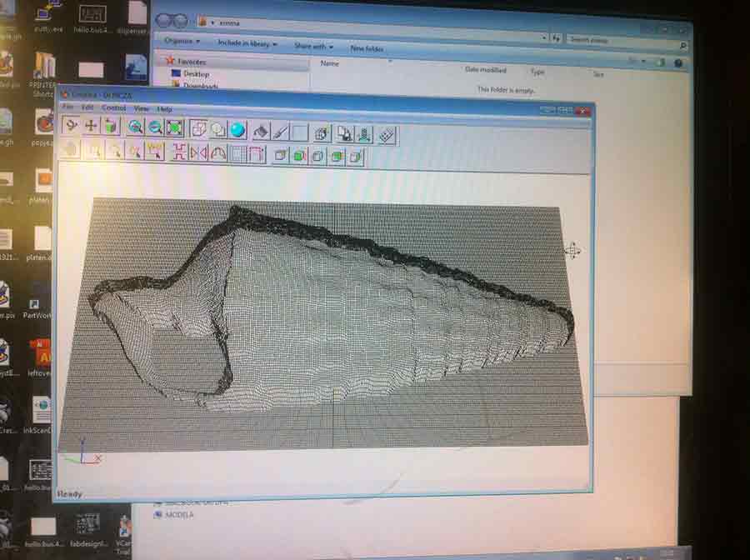Click the last cube view icon in second row
Screen dimensions: 750x560
pyautogui.click(x=357, y=157)
